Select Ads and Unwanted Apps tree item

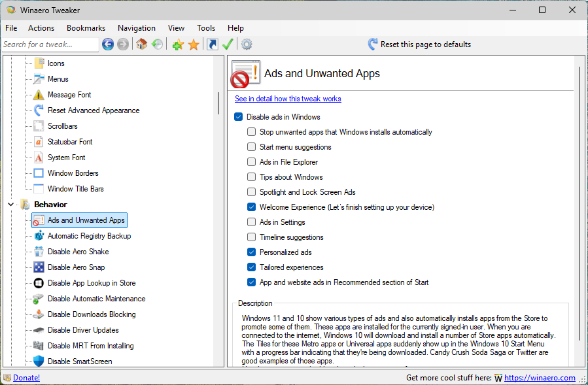[80, 220]
